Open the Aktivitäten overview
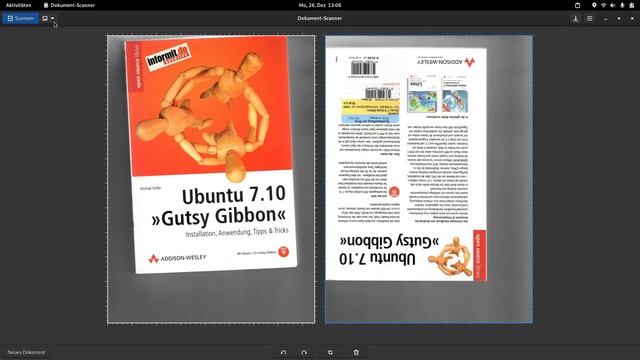 click(18, 5)
